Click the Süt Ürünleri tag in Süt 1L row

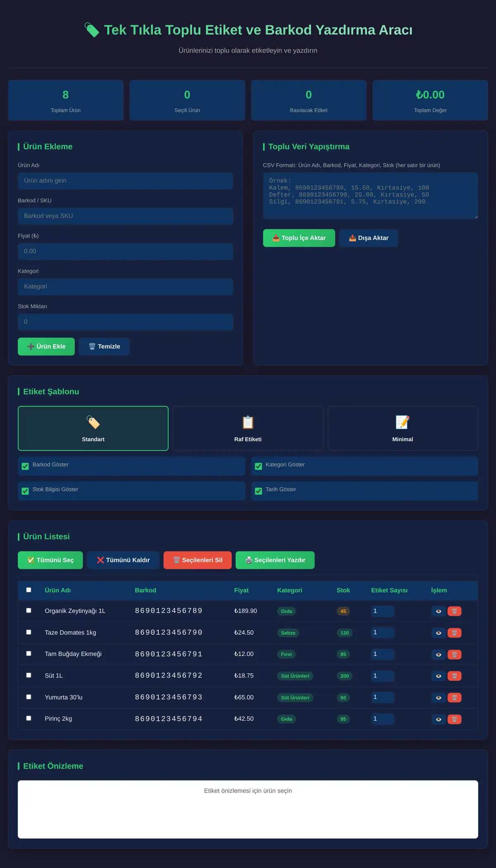(x=295, y=676)
